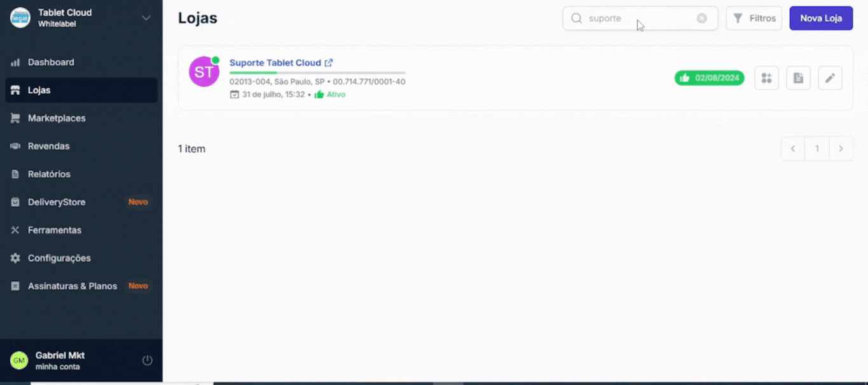Open the document icon for Suporte Tablet Cloud
Image resolution: width=868 pixels, height=385 pixels.
coord(798,78)
